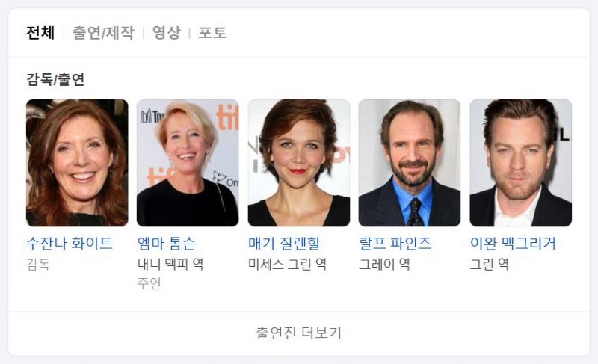
Task: Open the photo captioned 이완 맥그리거
Action: click(520, 163)
